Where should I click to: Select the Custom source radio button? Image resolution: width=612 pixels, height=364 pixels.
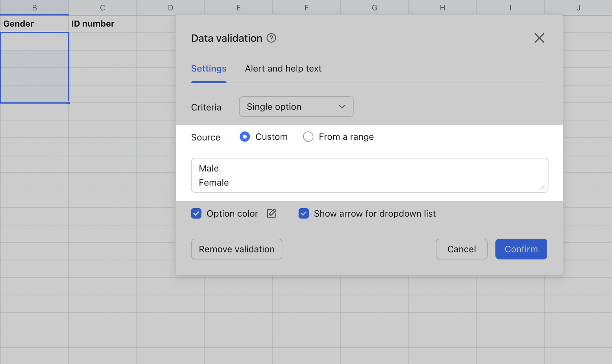pyautogui.click(x=245, y=136)
